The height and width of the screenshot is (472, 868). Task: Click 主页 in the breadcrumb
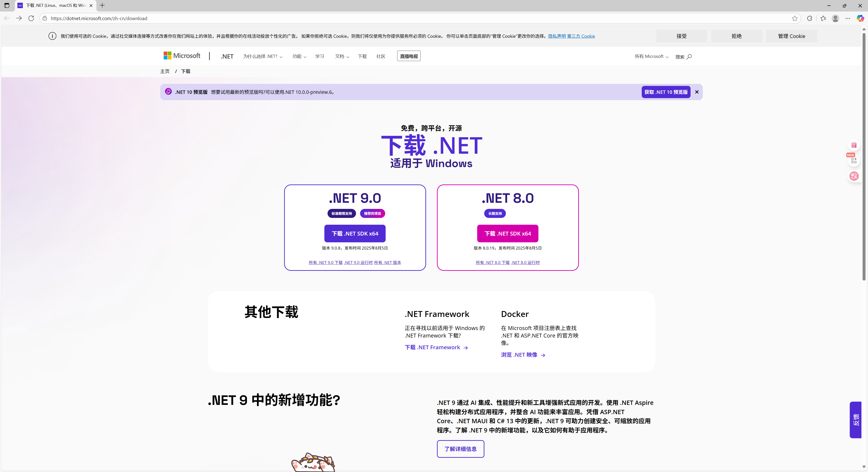pos(165,71)
